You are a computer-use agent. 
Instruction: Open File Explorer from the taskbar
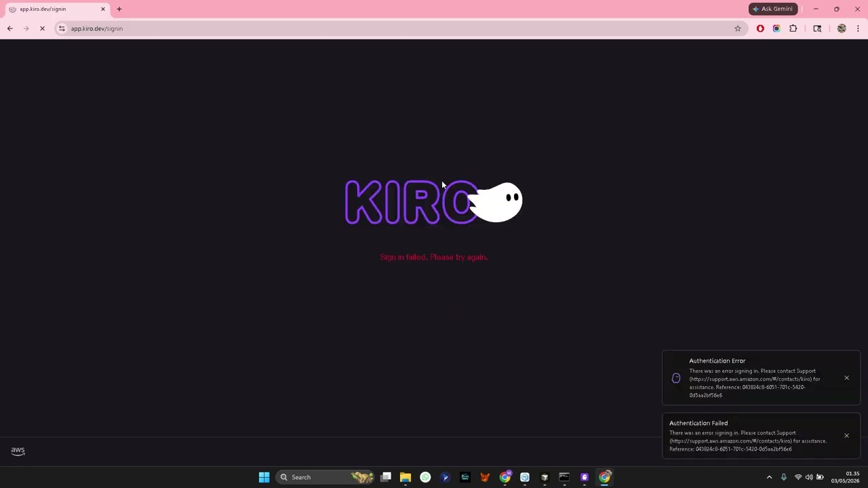tap(406, 477)
